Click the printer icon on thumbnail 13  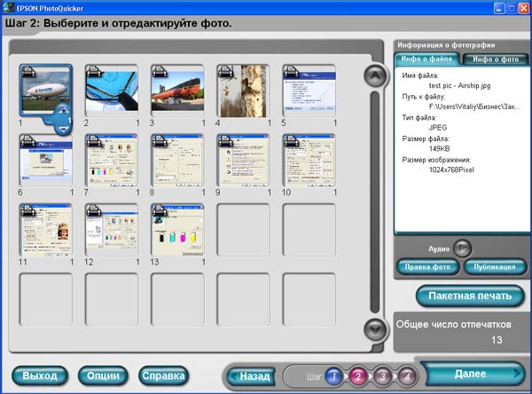point(160,209)
